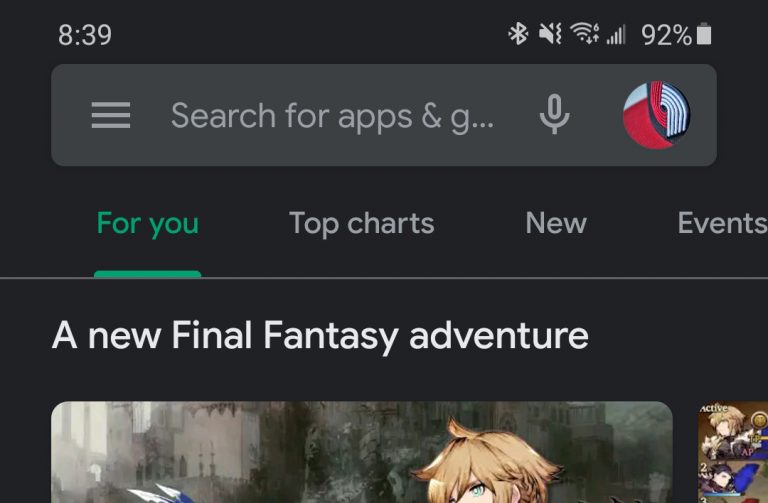This screenshot has width=768, height=503.
Task: Tap the green For you tab indicator
Action: [147, 274]
